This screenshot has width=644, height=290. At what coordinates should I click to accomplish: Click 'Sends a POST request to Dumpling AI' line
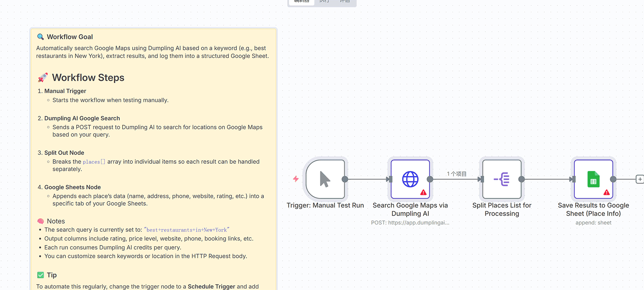click(x=158, y=131)
